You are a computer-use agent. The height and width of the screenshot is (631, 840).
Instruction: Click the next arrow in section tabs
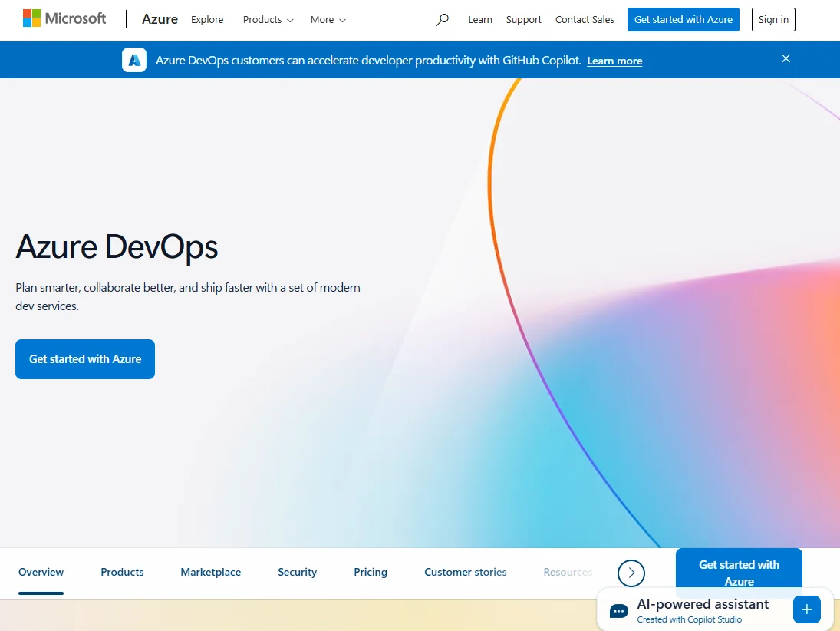631,573
